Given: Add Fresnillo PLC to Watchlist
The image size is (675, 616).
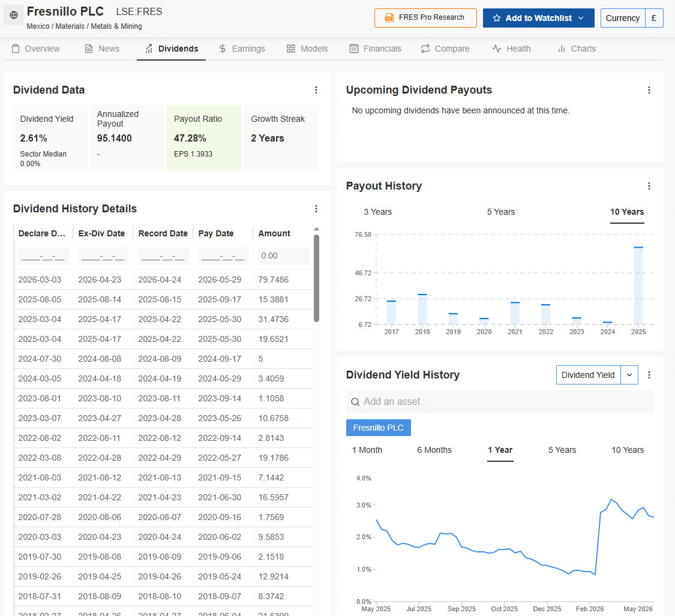Looking at the screenshot, I should pyautogui.click(x=539, y=18).
